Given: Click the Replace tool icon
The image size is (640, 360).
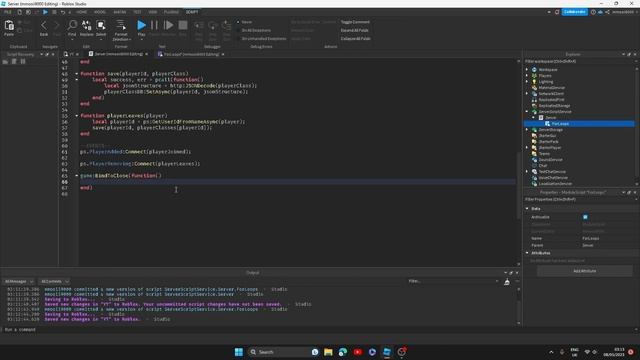Looking at the screenshot, I should (87, 25).
